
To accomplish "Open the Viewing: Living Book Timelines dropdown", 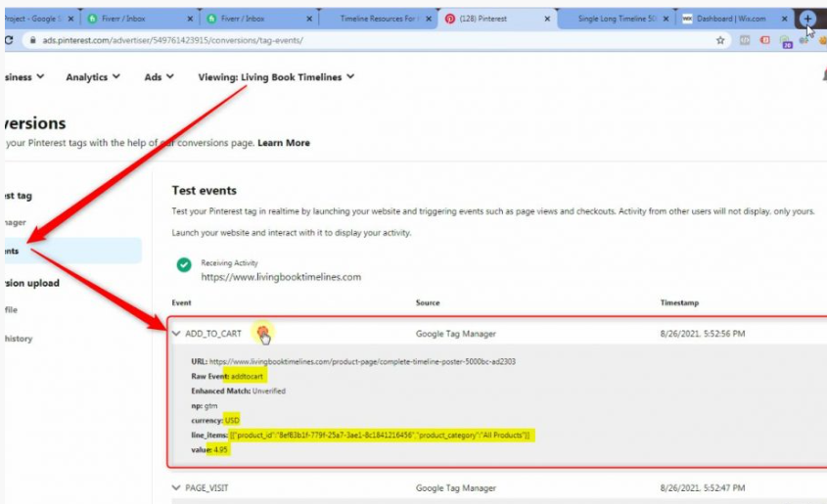I will tap(276, 77).
